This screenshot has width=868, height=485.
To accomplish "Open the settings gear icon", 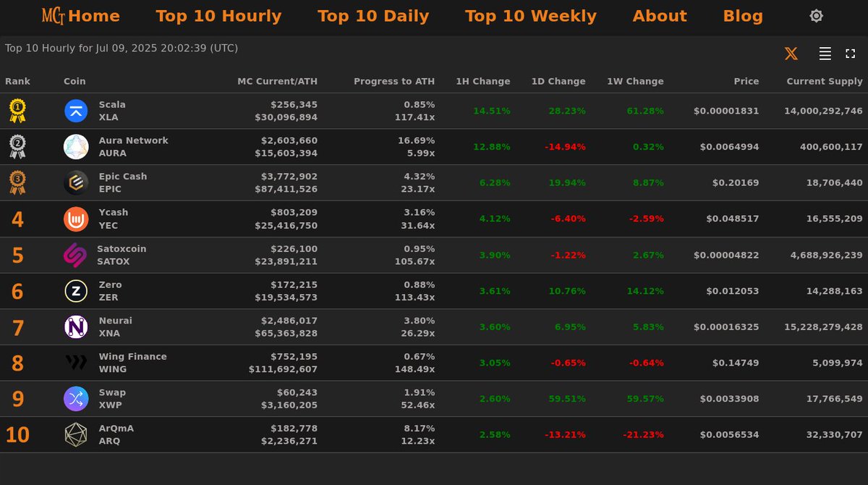I will click(x=816, y=16).
